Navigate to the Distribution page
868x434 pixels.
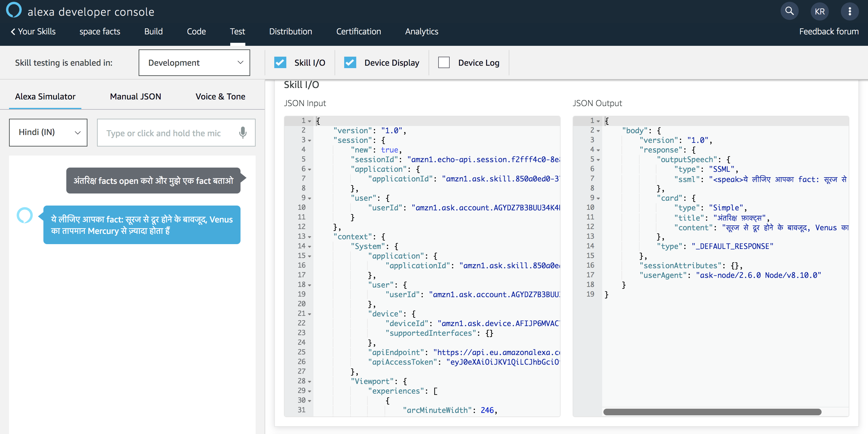(291, 31)
